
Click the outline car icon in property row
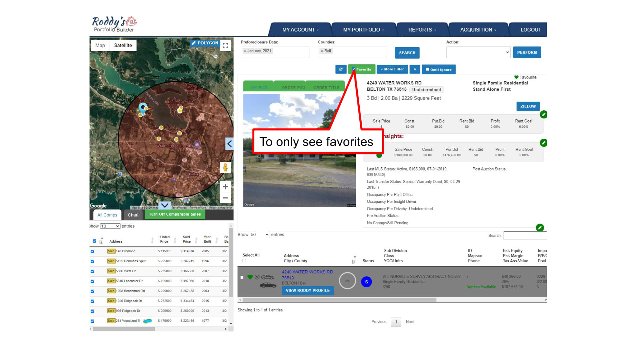click(268, 277)
